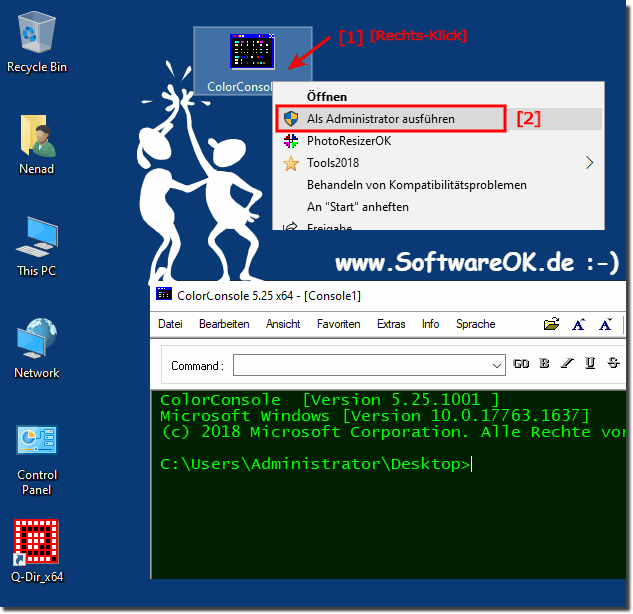
Task: Open the Favoriten menu
Action: 338,324
